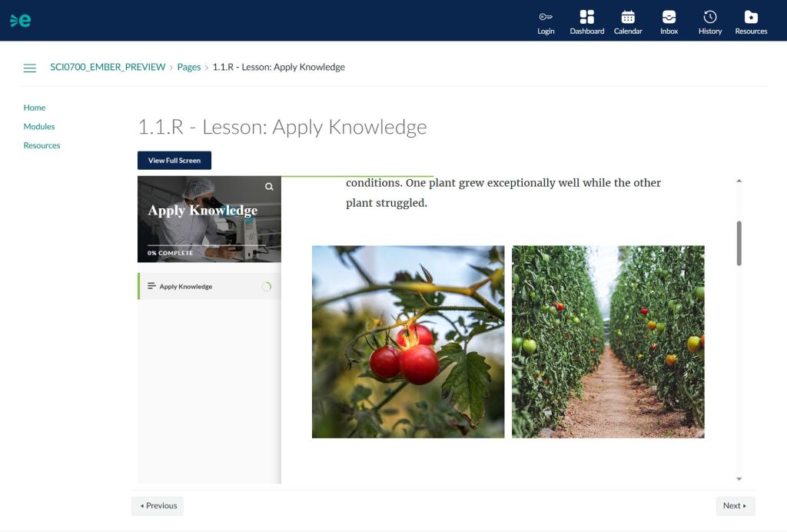Open the Calendar icon
This screenshot has width=787, height=532.
point(628,21)
